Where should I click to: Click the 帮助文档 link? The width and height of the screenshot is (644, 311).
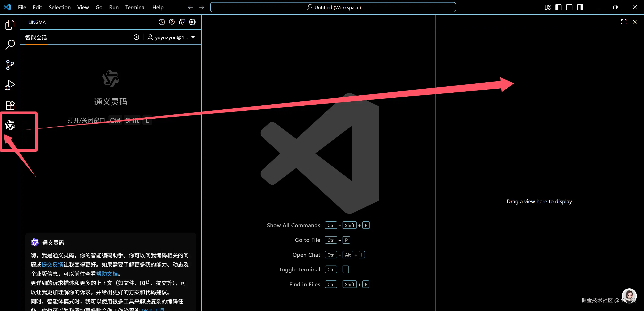(x=107, y=274)
